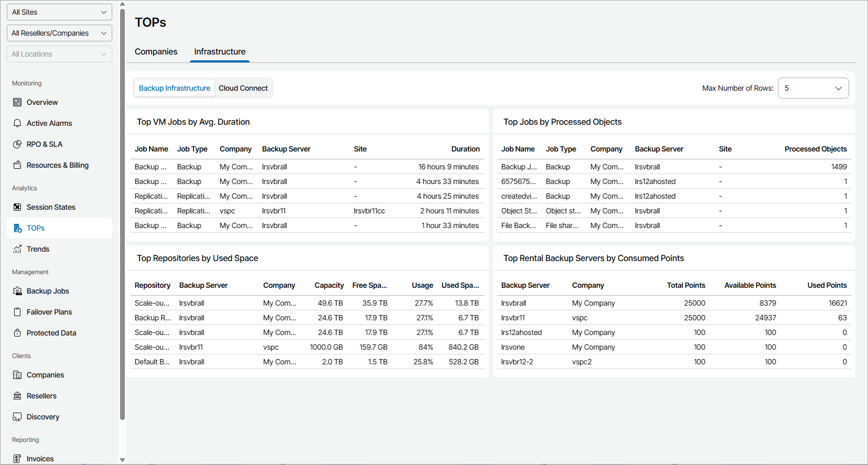
Task: Click the Trends chart icon
Action: pyautogui.click(x=17, y=249)
